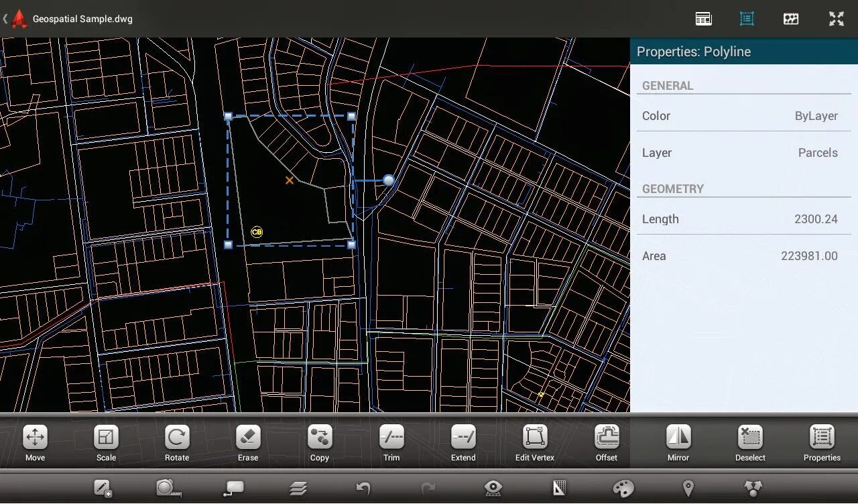This screenshot has width=858, height=504.
Task: Tap the Properties: Polyline panel header
Action: pyautogui.click(x=744, y=52)
